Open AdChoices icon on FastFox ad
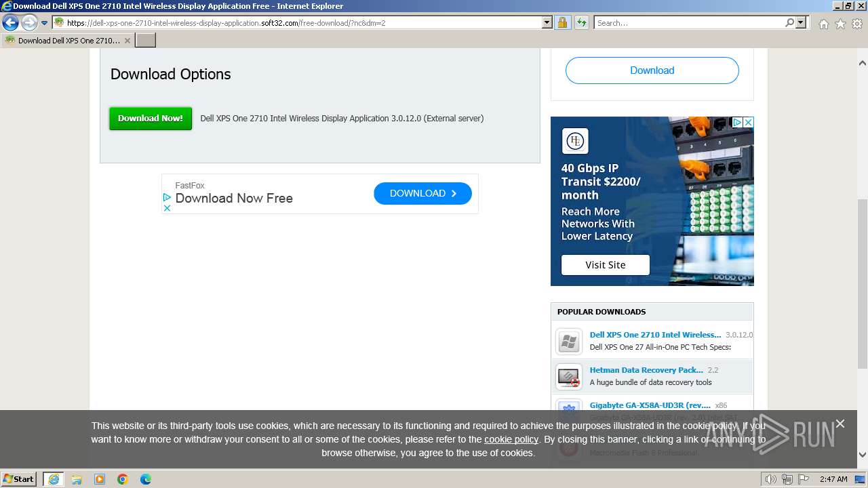 point(167,197)
